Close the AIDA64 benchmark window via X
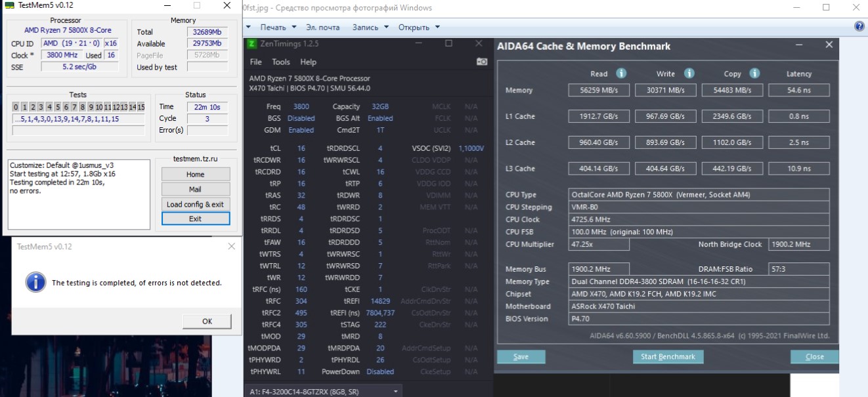The height and width of the screenshot is (397, 868). (829, 45)
